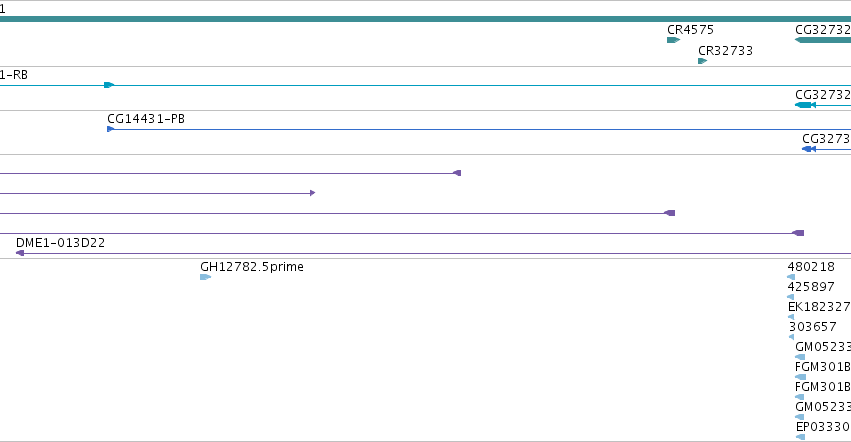This screenshot has height=442, width=851.
Task: Select the small glyph under 425897
Action: [791, 297]
